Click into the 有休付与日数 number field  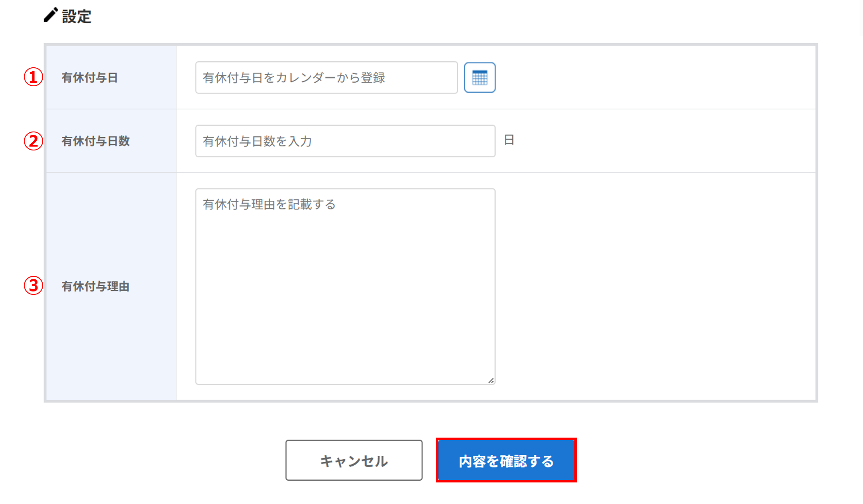pyautogui.click(x=345, y=141)
